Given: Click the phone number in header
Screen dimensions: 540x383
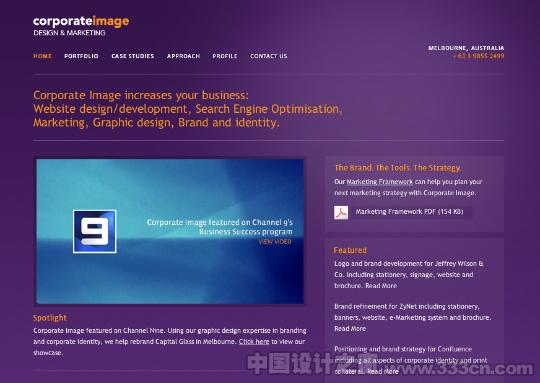Looking at the screenshot, I should point(478,56).
